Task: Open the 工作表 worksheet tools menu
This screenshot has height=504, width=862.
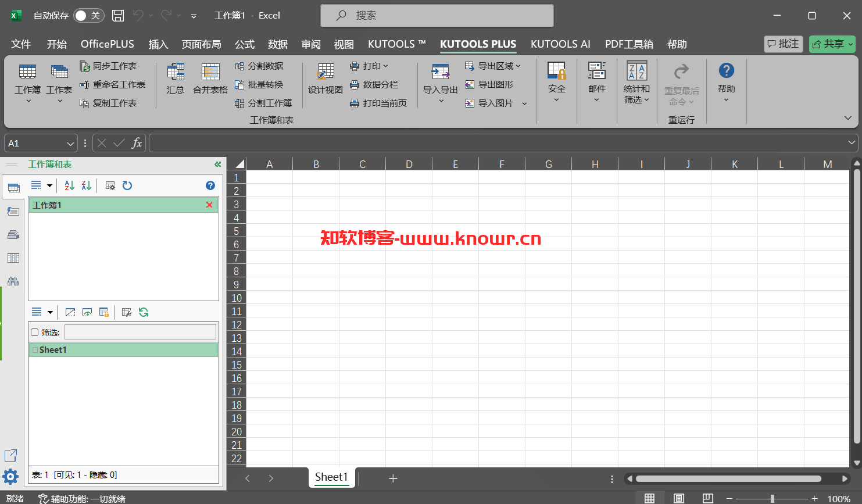Action: [59, 84]
